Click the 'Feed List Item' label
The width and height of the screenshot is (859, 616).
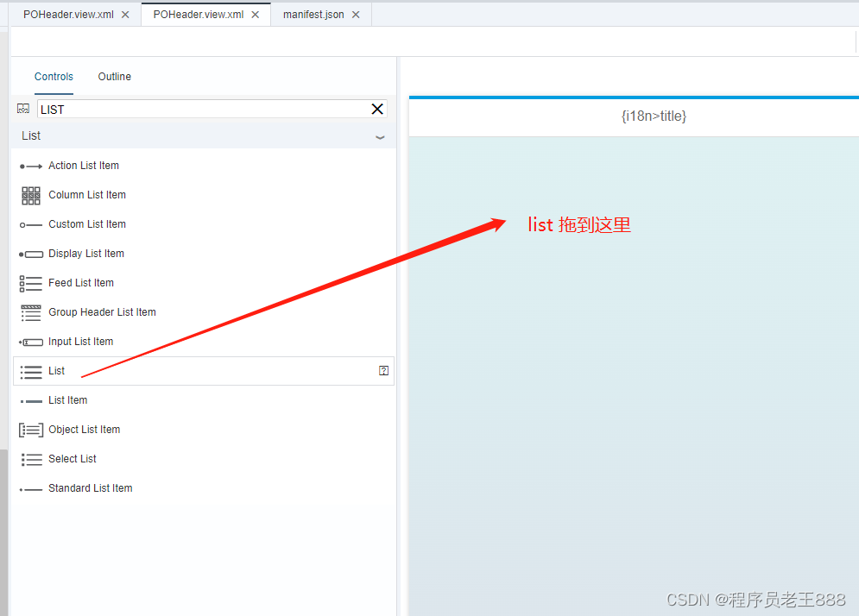click(x=81, y=282)
